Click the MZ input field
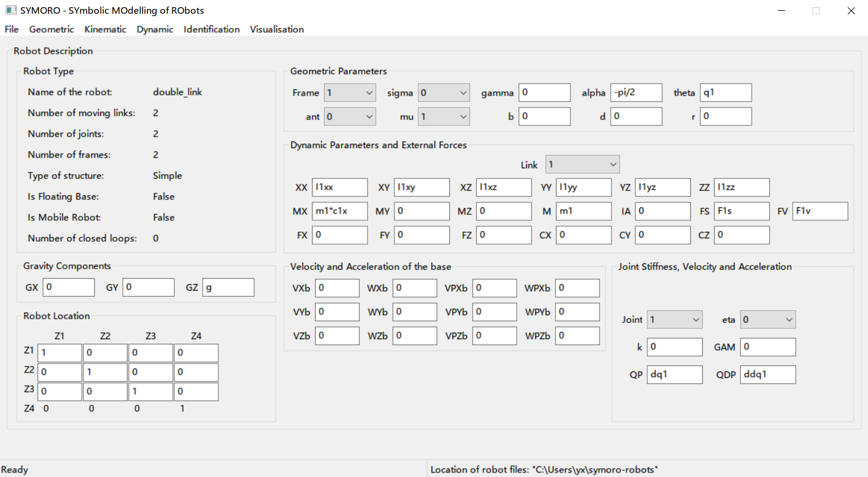Screen dimensions: 868x477 tap(503, 211)
